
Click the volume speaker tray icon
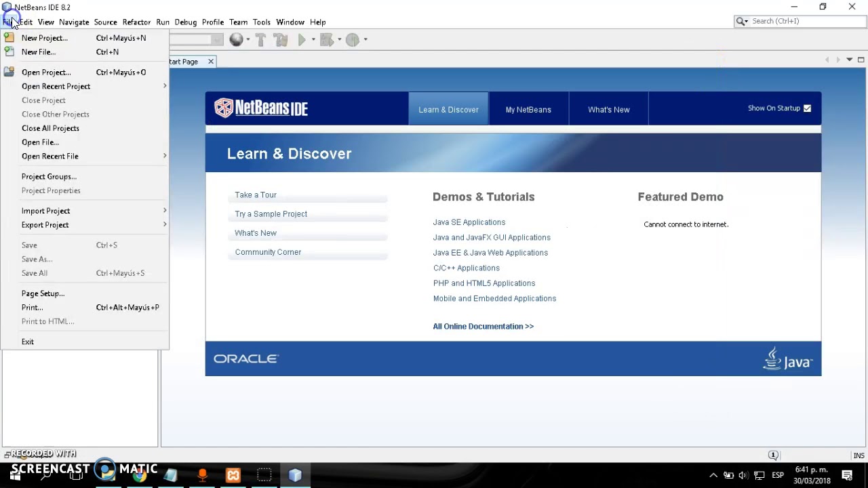pos(744,475)
